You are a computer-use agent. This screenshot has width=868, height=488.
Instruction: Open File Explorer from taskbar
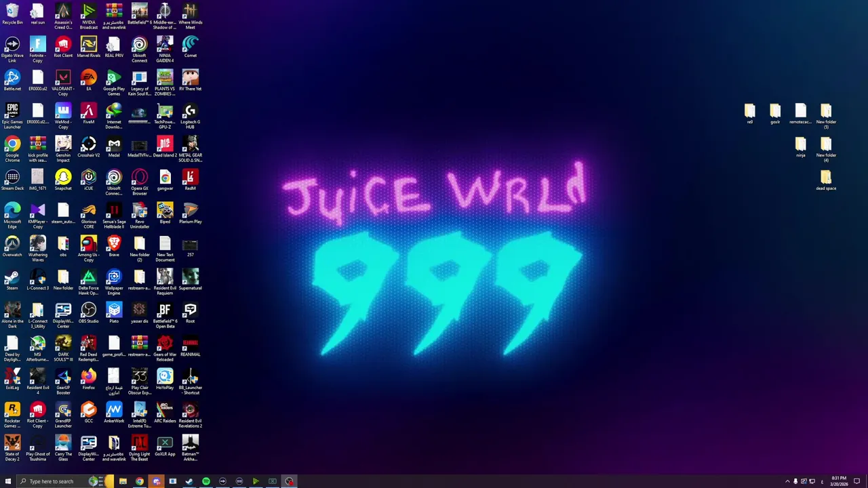click(x=123, y=481)
